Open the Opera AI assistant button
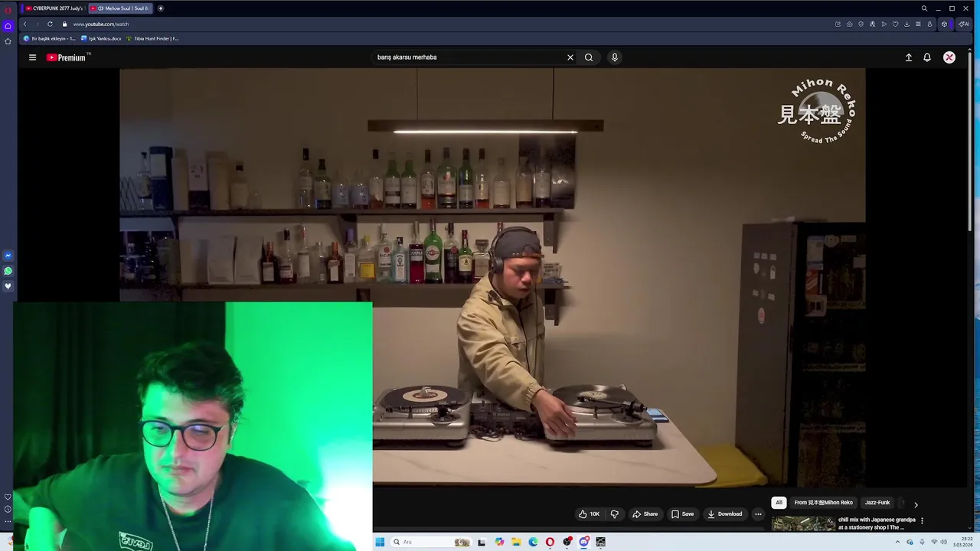 coord(964,24)
